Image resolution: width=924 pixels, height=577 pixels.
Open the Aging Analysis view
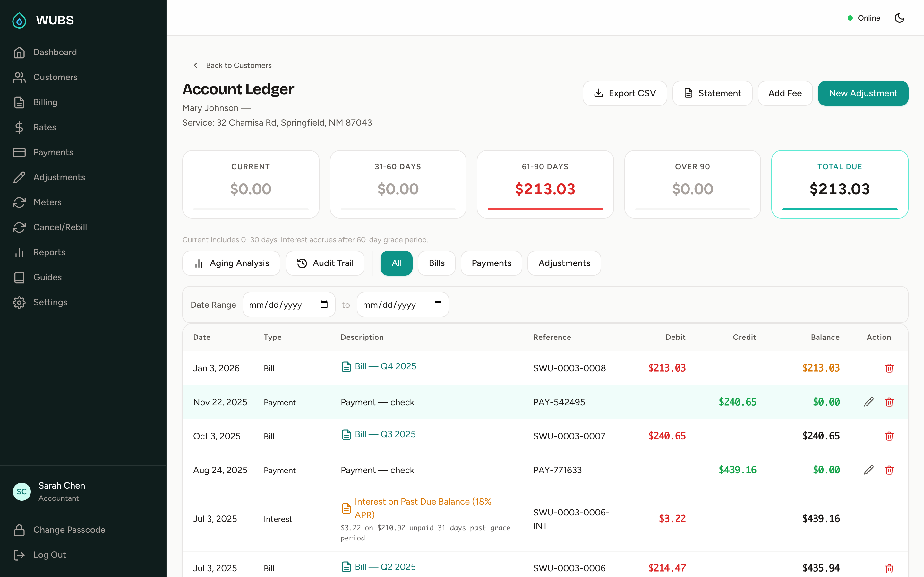(231, 263)
